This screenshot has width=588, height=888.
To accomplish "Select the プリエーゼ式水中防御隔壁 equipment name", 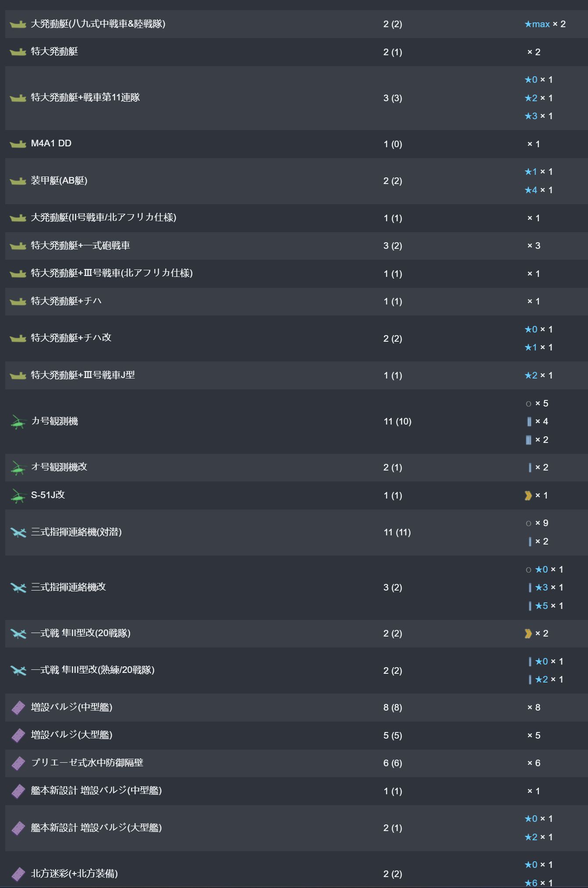I will click(x=87, y=763).
